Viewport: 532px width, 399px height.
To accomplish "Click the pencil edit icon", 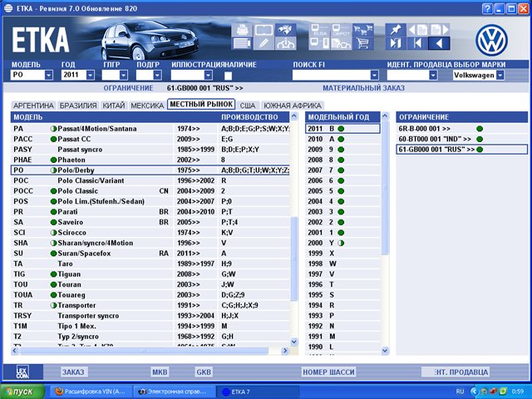I will [264, 42].
